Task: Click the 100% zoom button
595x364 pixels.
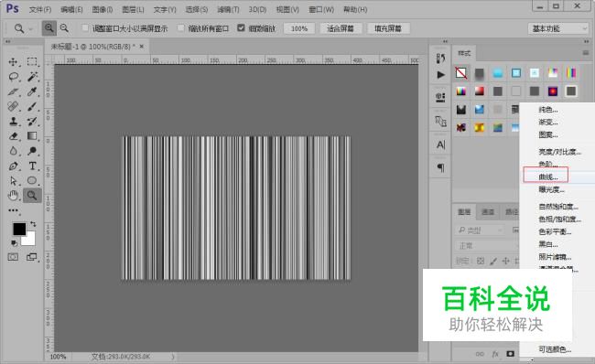Action: (x=299, y=28)
